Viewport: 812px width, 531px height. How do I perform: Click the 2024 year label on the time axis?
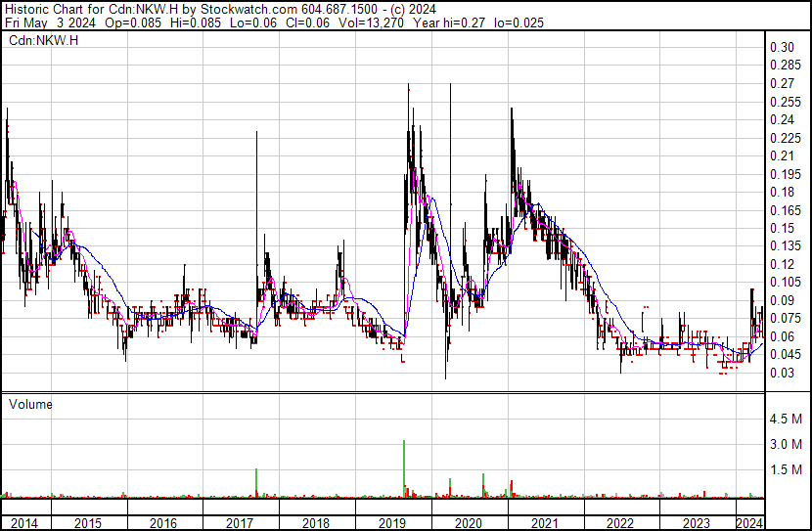click(x=749, y=523)
